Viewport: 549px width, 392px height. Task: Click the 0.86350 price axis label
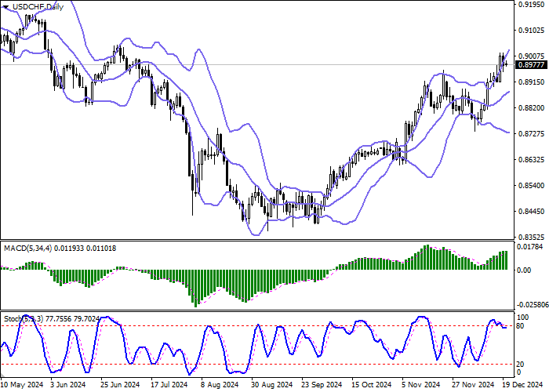[530, 159]
